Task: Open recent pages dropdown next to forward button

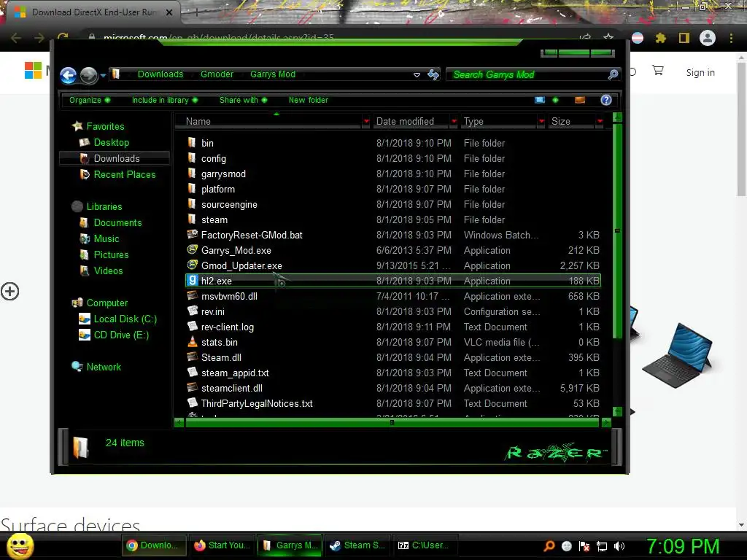Action: point(103,75)
